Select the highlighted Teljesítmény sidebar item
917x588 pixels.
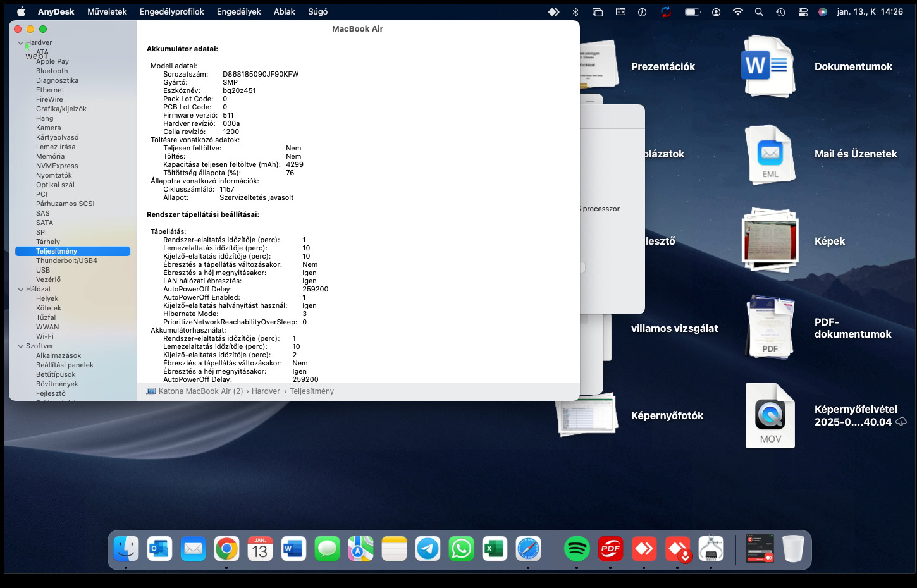(73, 252)
